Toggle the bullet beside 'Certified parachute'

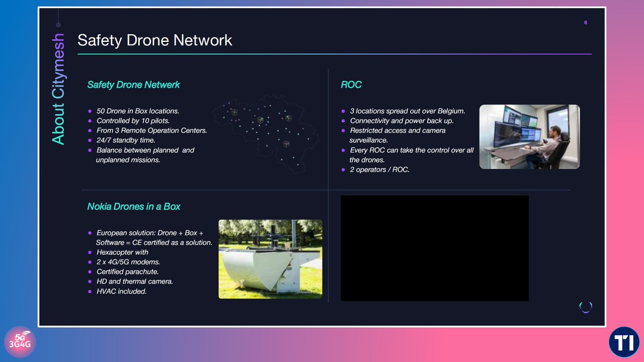point(91,271)
